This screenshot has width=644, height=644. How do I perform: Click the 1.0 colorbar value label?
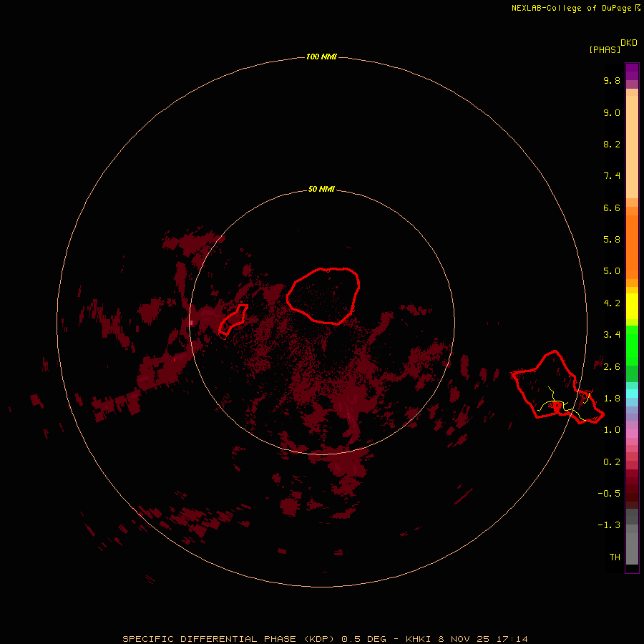(x=612, y=429)
